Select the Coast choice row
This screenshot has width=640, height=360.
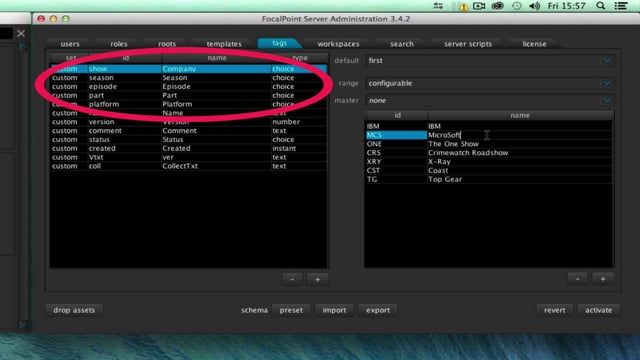tap(489, 170)
